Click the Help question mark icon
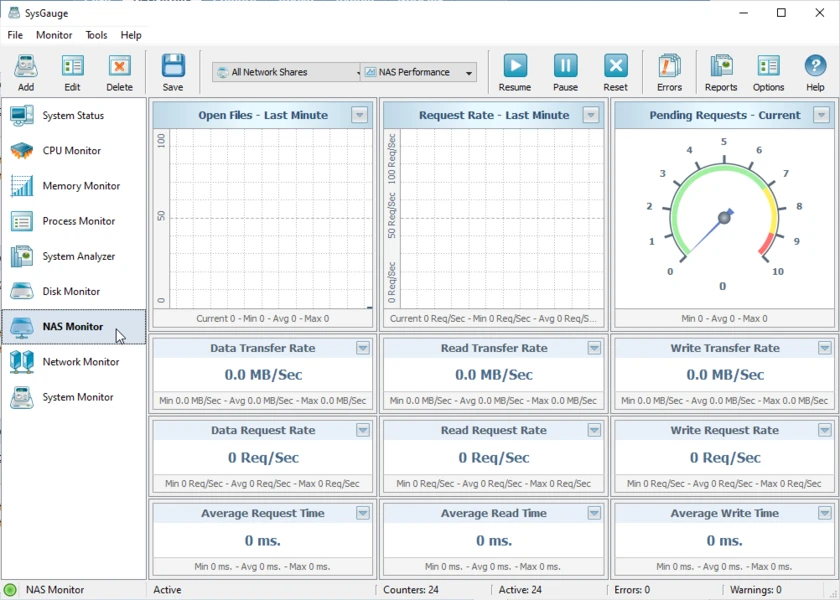The width and height of the screenshot is (840, 600). (x=815, y=72)
